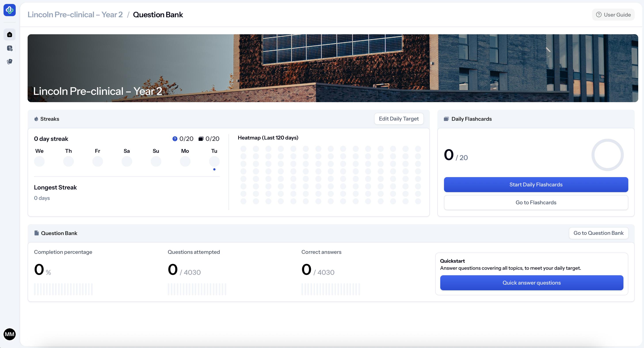644x348 pixels.
Task: Go to Flashcards
Action: tap(536, 202)
